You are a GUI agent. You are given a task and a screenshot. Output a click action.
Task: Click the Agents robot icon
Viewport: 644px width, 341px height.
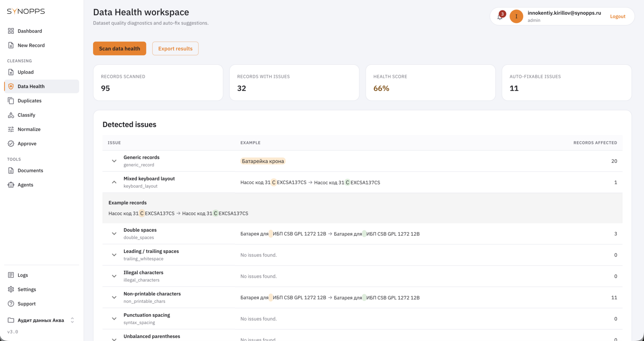click(x=11, y=185)
